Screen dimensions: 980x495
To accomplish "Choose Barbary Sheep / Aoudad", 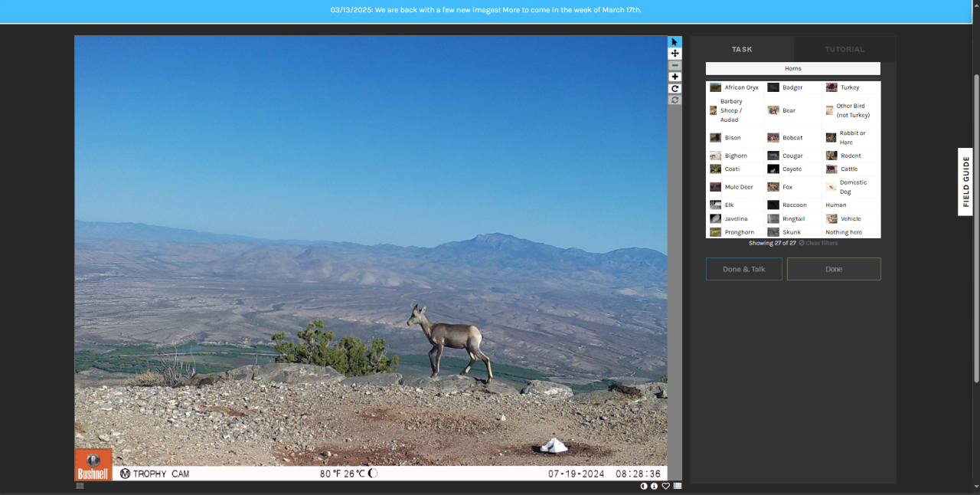I will pyautogui.click(x=735, y=110).
